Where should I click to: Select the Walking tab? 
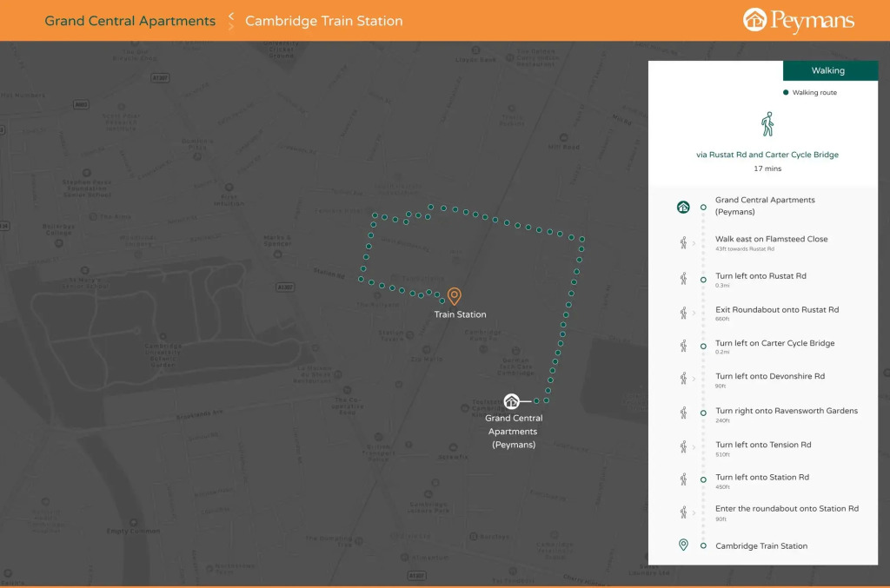[829, 70]
